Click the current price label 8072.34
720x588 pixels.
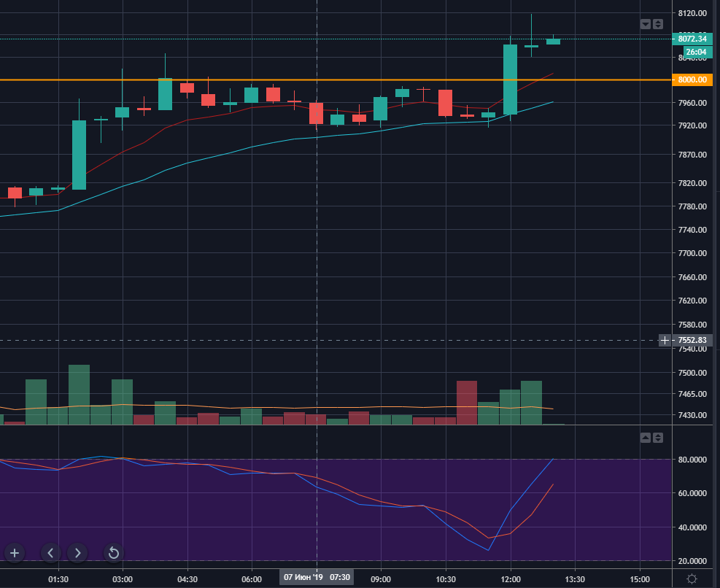tap(692, 39)
